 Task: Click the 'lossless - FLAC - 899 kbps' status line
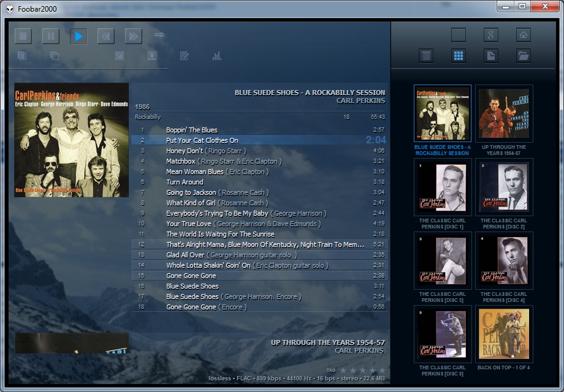[297, 379]
